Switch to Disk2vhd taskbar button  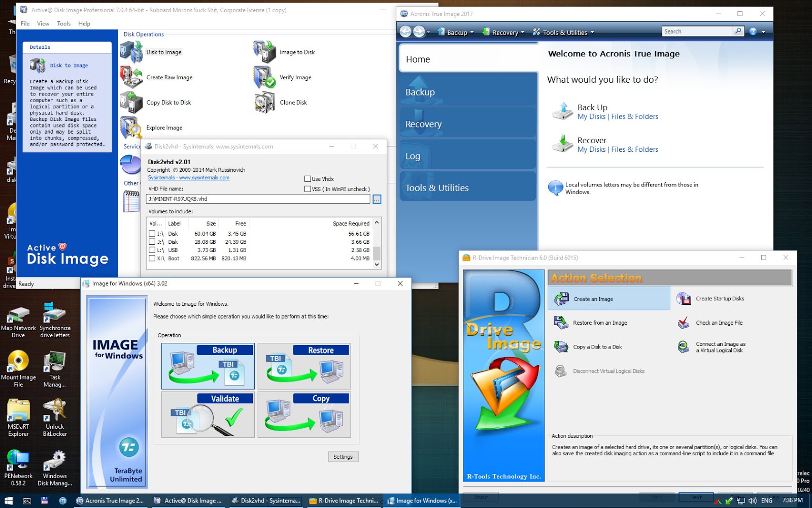267,500
